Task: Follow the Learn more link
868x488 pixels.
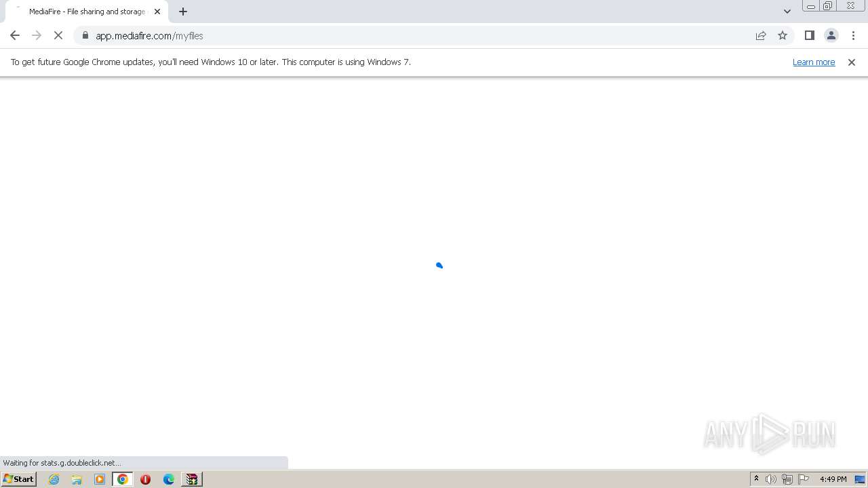Action: [x=814, y=62]
